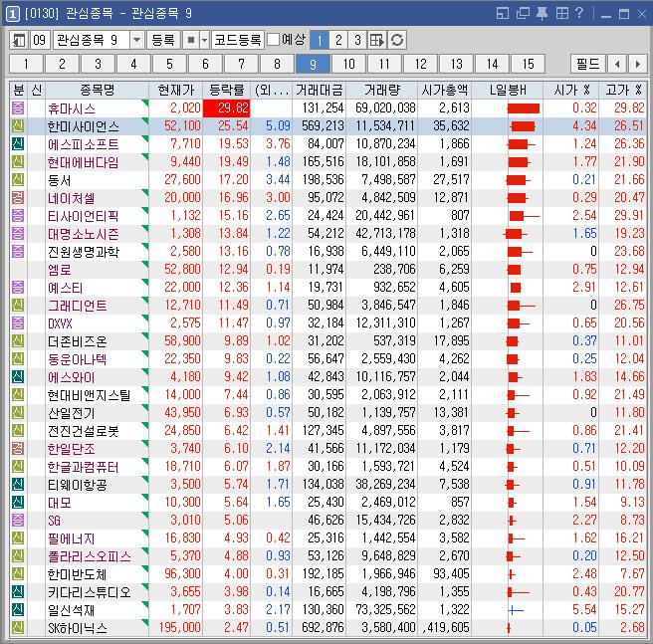653x644 pixels.
Task: Open the 관심종목 9 group dropdown arrow
Action: [136, 41]
